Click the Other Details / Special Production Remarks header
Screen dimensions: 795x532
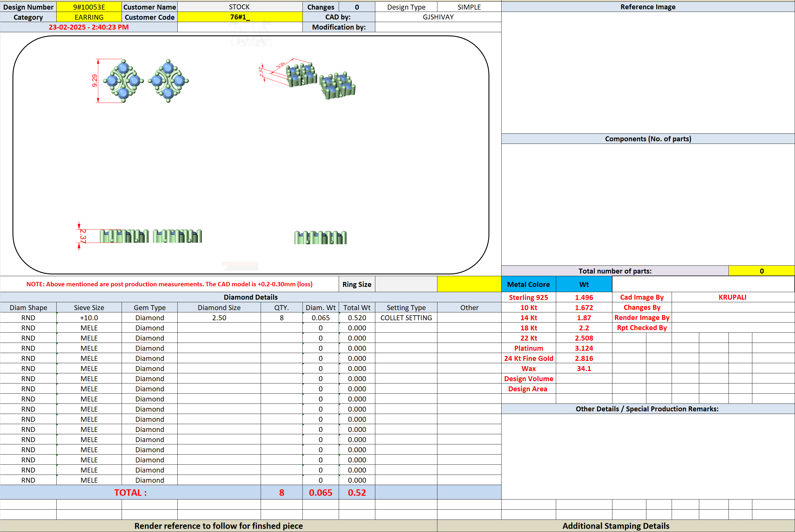point(648,409)
